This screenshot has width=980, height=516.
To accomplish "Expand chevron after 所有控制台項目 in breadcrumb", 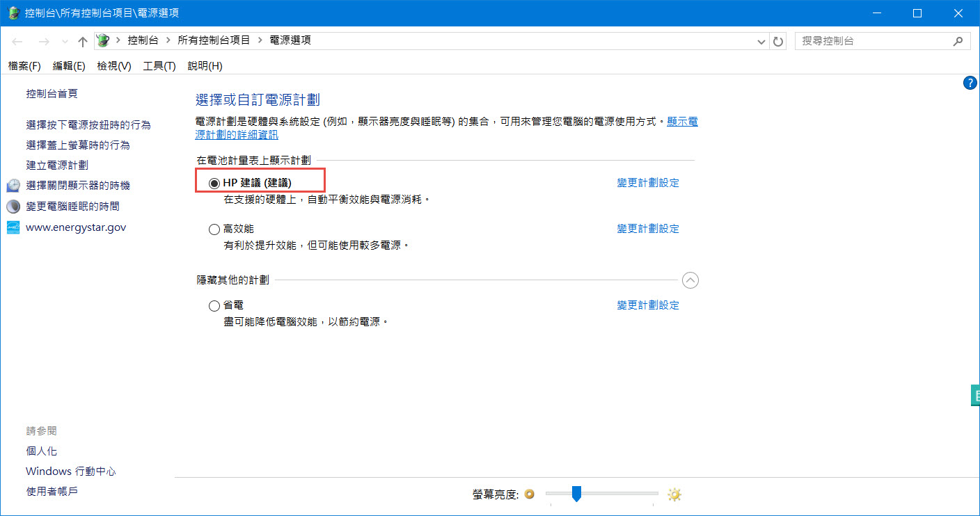I will [x=260, y=40].
